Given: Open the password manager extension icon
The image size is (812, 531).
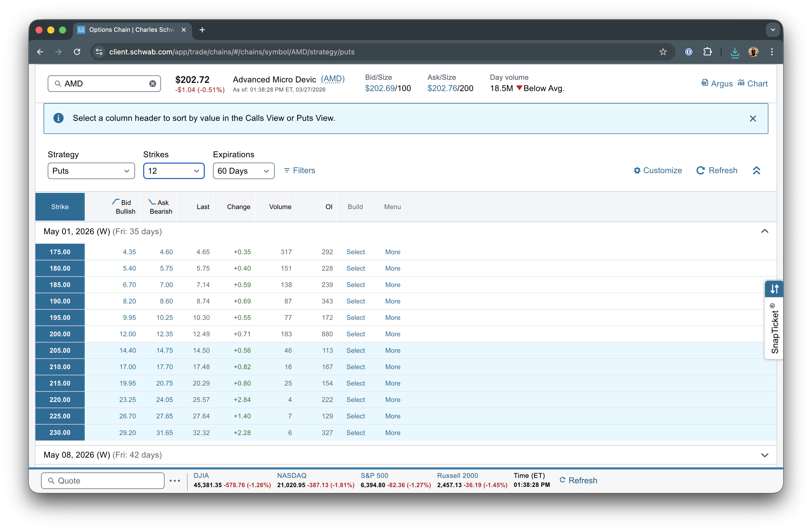Looking at the screenshot, I should (x=689, y=52).
